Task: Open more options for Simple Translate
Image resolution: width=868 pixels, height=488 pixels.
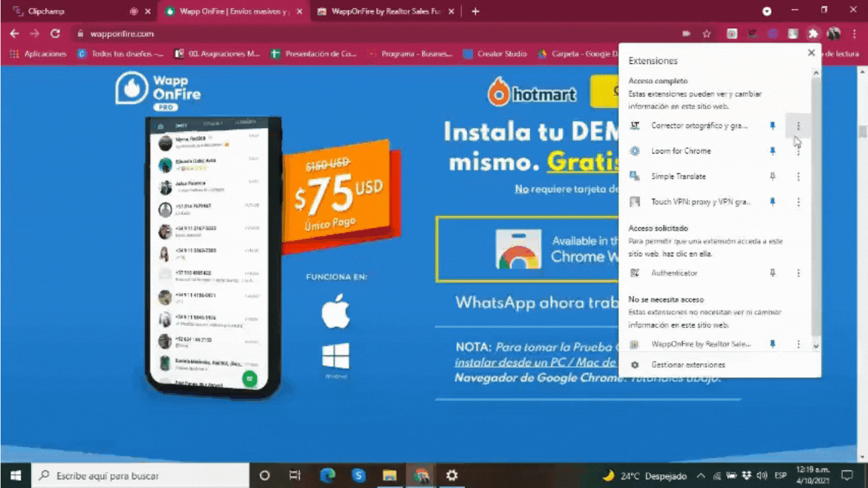Action: point(798,177)
